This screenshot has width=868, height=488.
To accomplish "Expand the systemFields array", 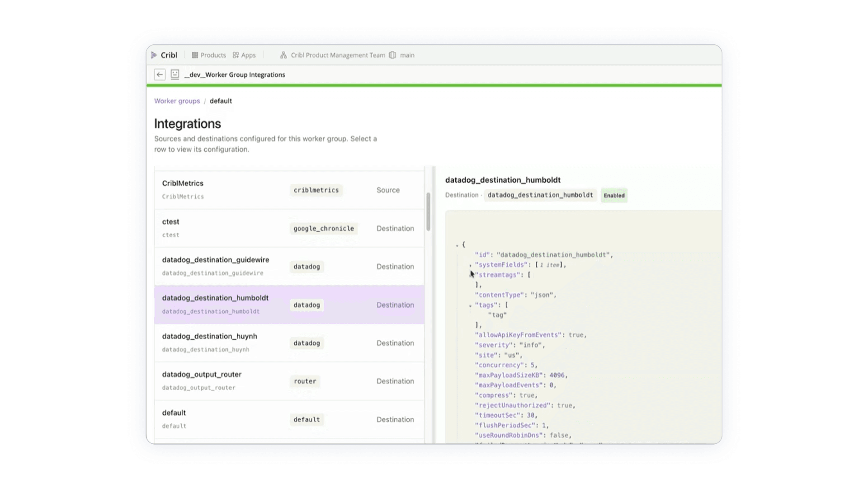I will click(x=470, y=265).
